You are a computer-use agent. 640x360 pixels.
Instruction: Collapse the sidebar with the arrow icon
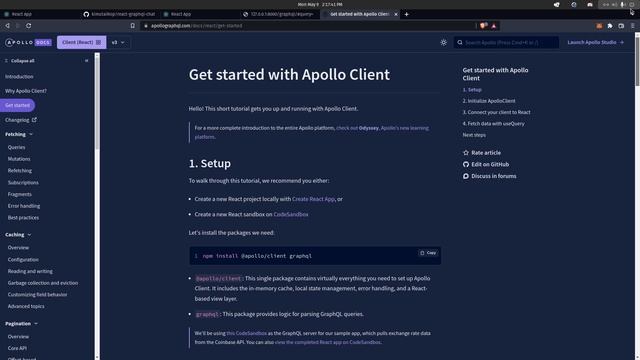click(x=87, y=61)
